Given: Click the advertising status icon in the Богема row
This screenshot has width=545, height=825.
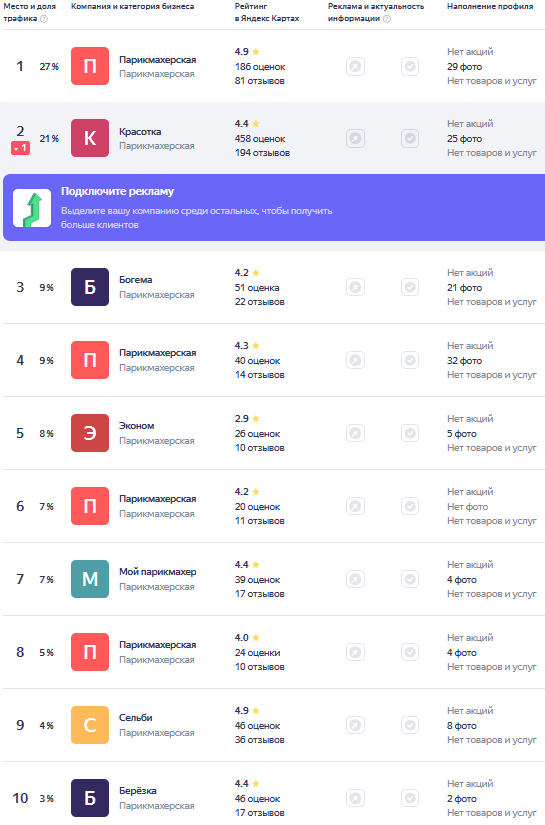Looking at the screenshot, I should (x=356, y=287).
